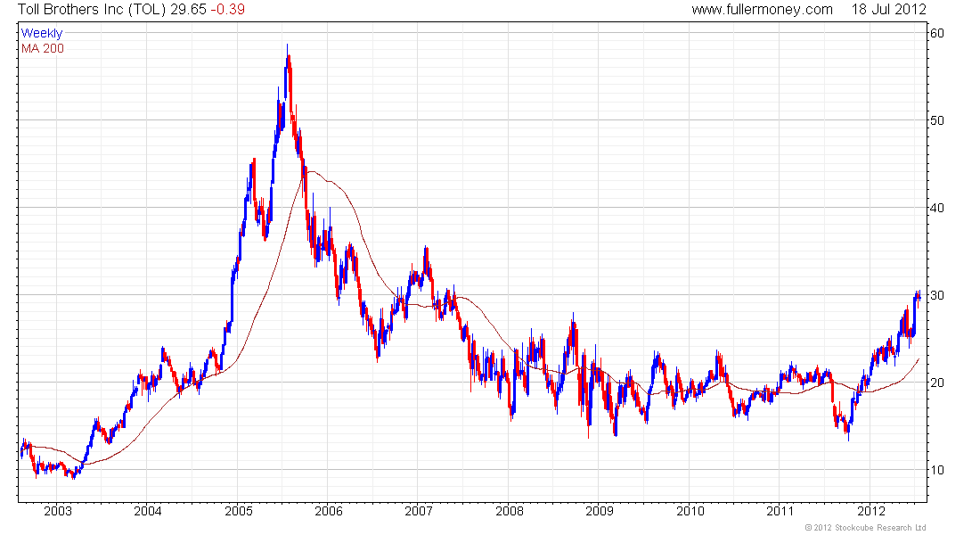Viewport: 980px width, 535px height.
Task: Click the 2011 year axis label
Action: pyautogui.click(x=780, y=511)
